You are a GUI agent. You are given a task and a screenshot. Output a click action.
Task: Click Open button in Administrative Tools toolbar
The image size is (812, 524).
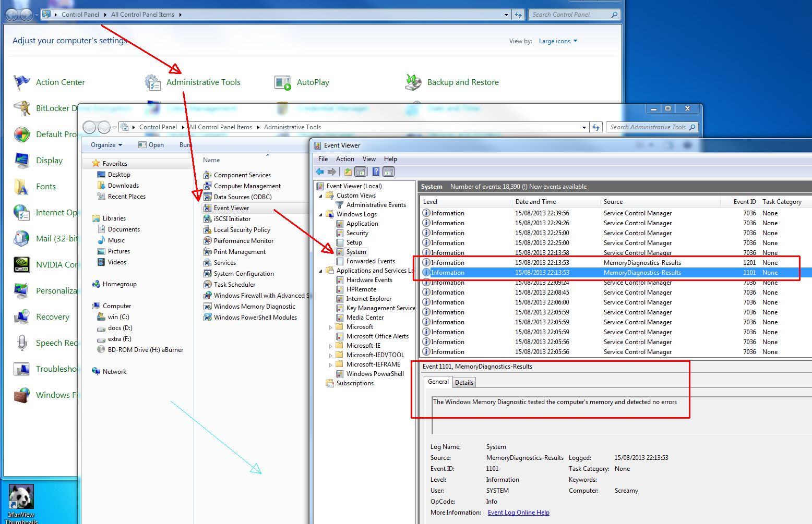(x=151, y=145)
